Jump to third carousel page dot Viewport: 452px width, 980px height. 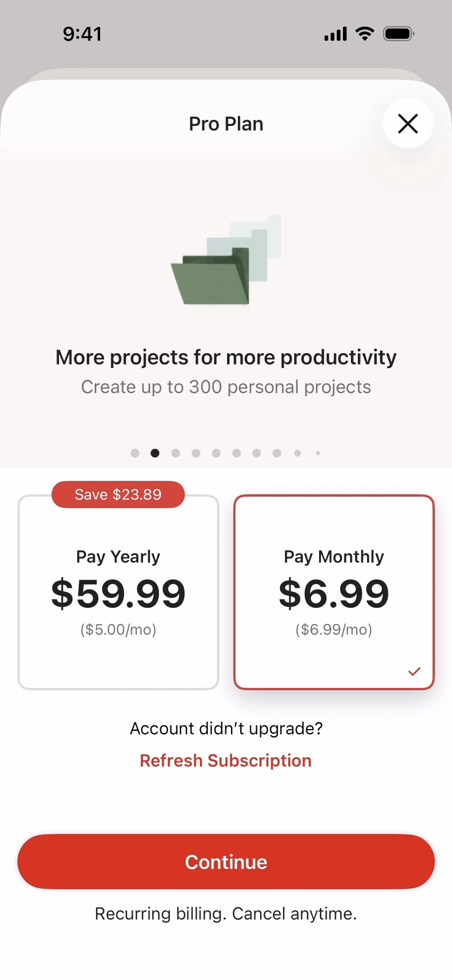pos(176,453)
